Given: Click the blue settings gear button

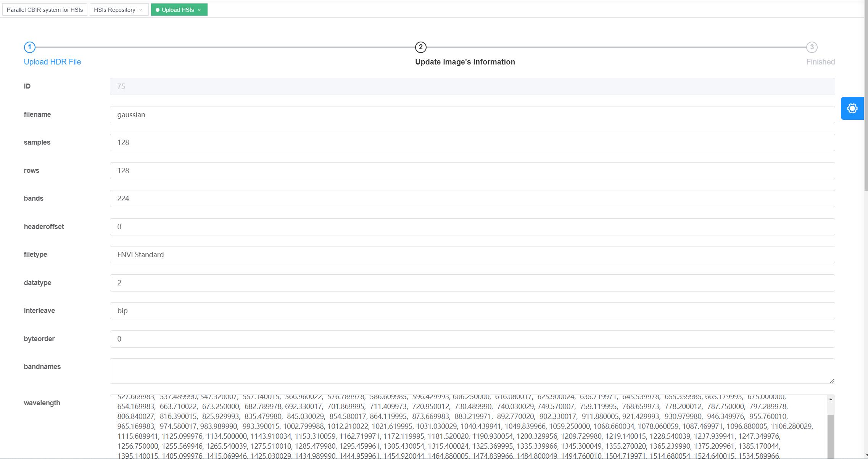Looking at the screenshot, I should 852,108.
